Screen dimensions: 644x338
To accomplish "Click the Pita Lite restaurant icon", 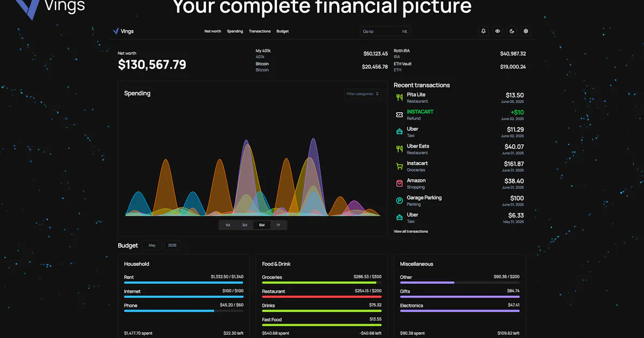I will pyautogui.click(x=399, y=98).
